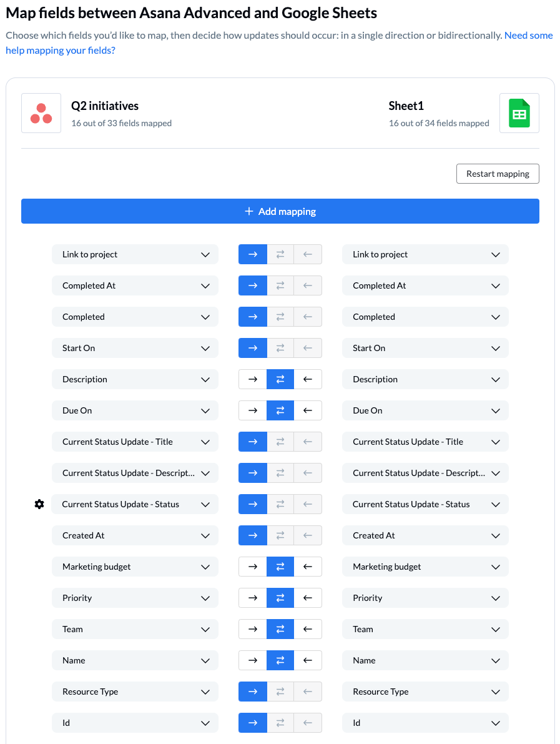Toggle bidirectional sync on Due On row

[x=280, y=411]
